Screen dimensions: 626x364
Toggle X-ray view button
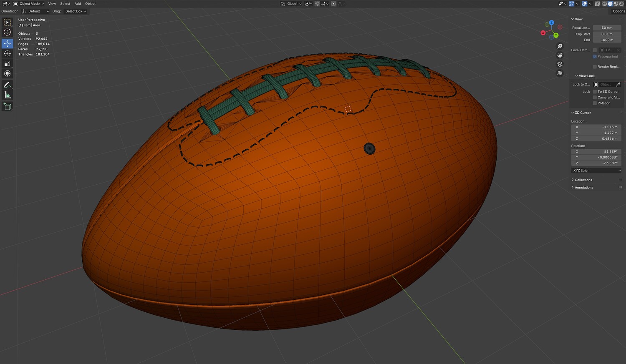(597, 4)
